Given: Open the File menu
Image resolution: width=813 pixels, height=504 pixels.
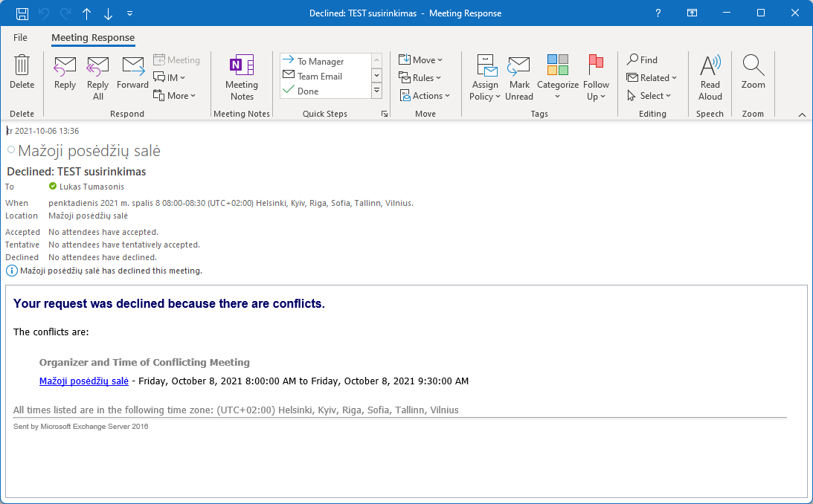Looking at the screenshot, I should tap(20, 37).
